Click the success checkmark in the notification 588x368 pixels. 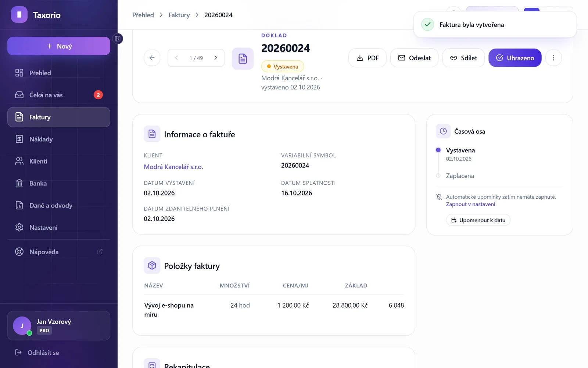(427, 25)
